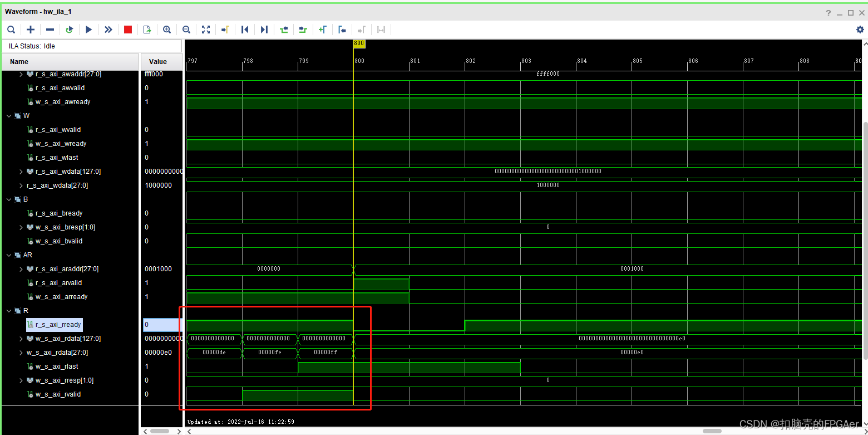Select the r_s_axi_rready signal row
The width and height of the screenshot is (868, 435).
(54, 324)
